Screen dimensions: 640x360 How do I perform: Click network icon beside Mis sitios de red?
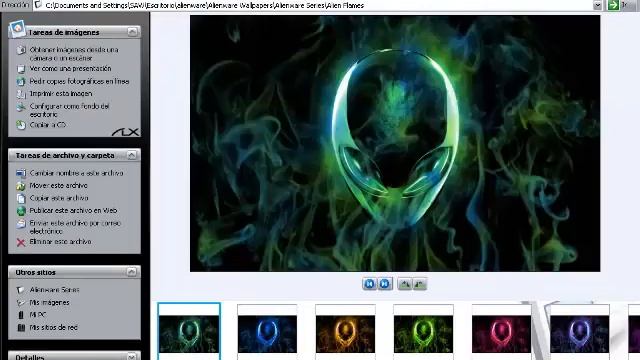click(21, 327)
